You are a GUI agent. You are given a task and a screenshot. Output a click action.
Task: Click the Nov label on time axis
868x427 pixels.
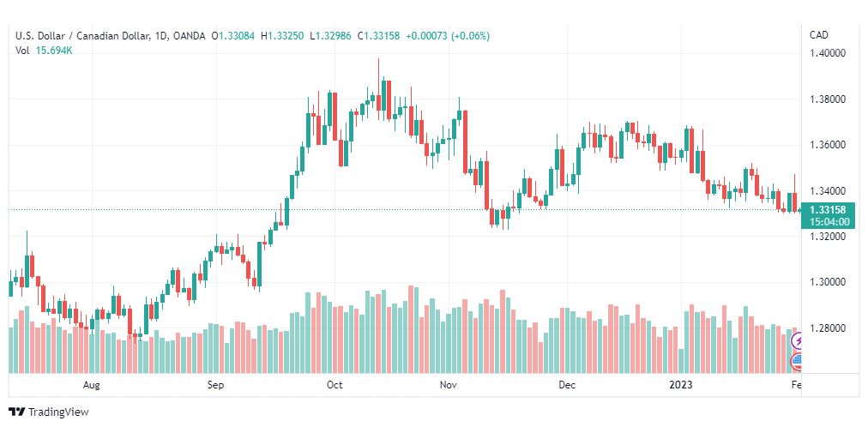pos(449,385)
